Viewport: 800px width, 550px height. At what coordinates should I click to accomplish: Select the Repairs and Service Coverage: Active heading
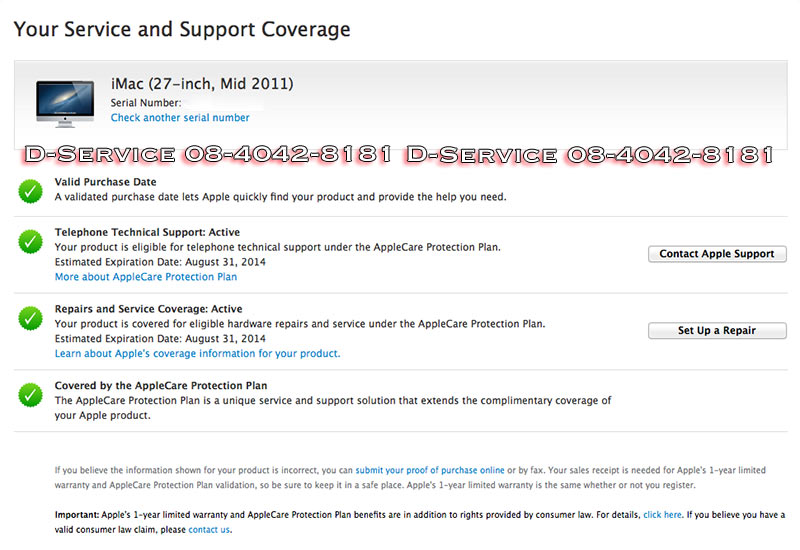[148, 309]
